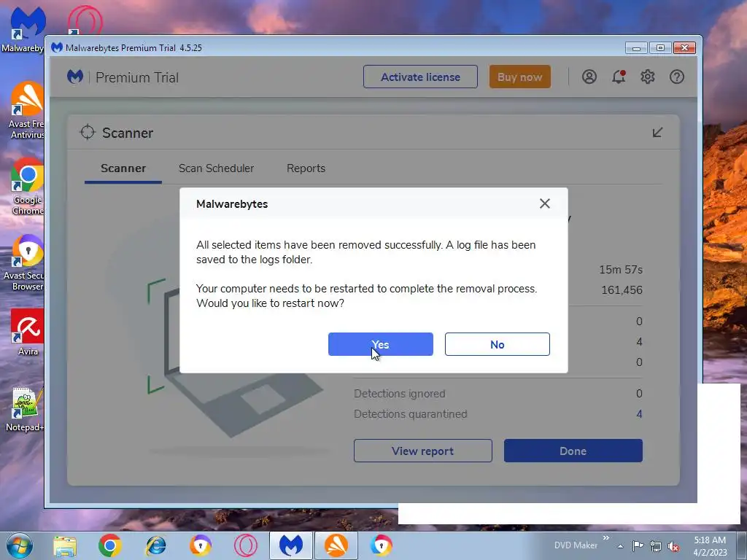Collapse the Scanner panel with arrow icon
This screenshot has height=560, width=747.
pos(657,133)
